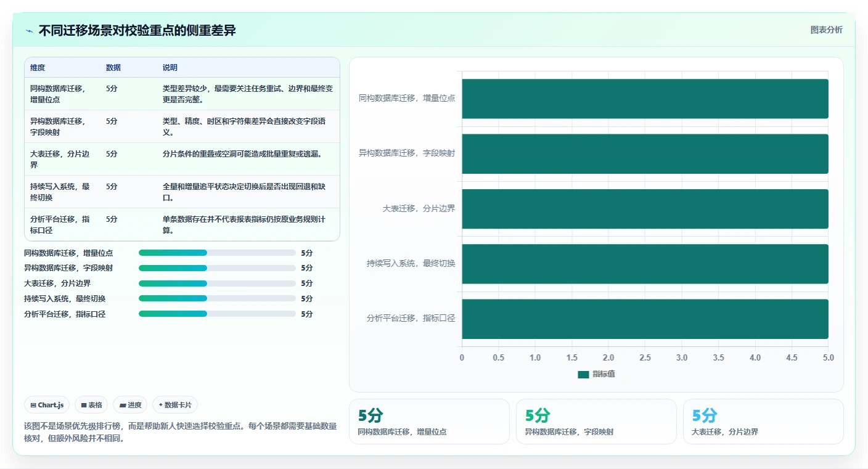Click progress bar for 同构数据库迁移，增量位点

[x=217, y=253]
